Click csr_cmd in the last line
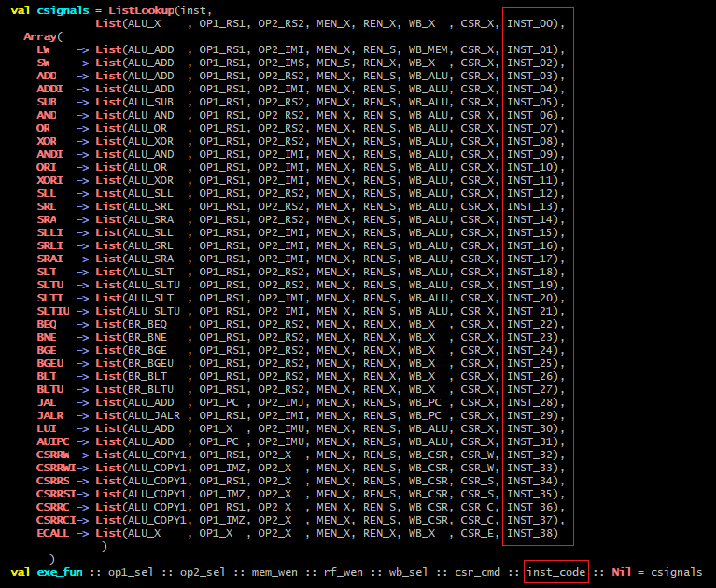 477,572
